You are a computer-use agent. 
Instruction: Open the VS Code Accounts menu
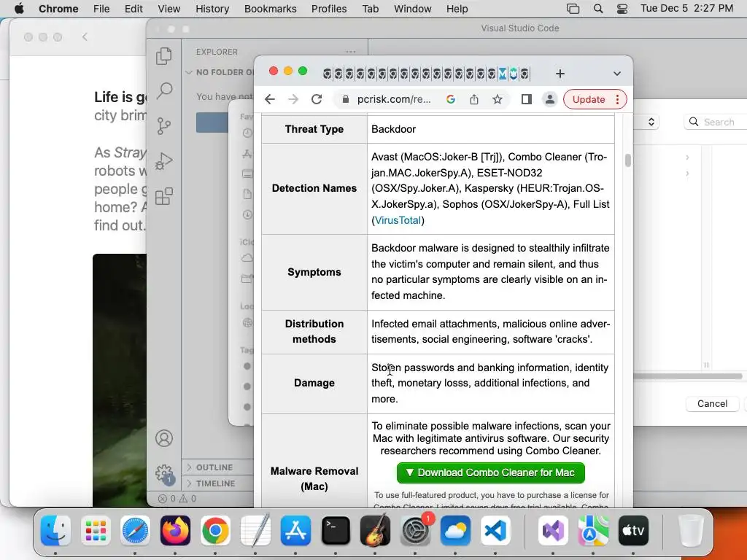pos(164,438)
